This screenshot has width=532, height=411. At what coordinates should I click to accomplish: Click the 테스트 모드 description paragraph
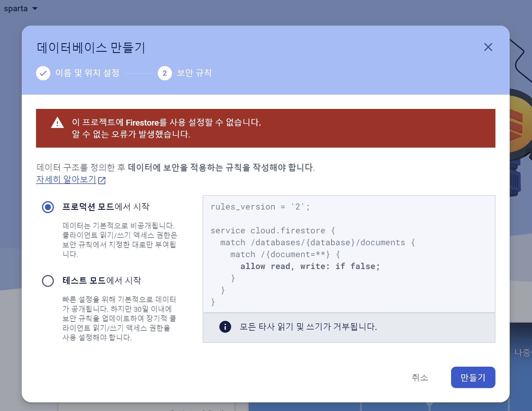119,318
